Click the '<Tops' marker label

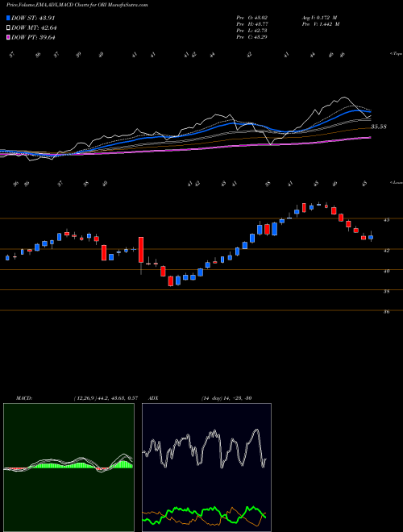click(x=396, y=54)
